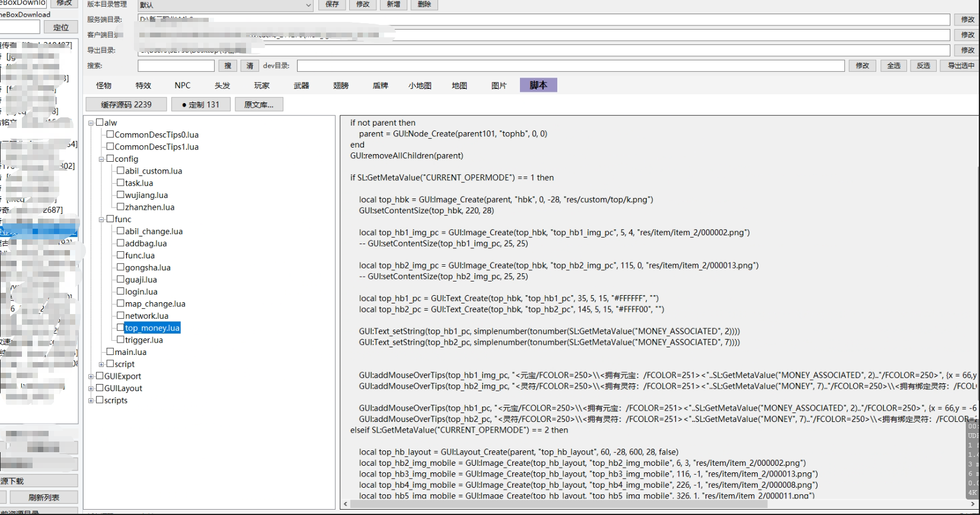The width and height of the screenshot is (980, 515).
Task: Check the alw root folder checkbox
Action: coord(100,122)
